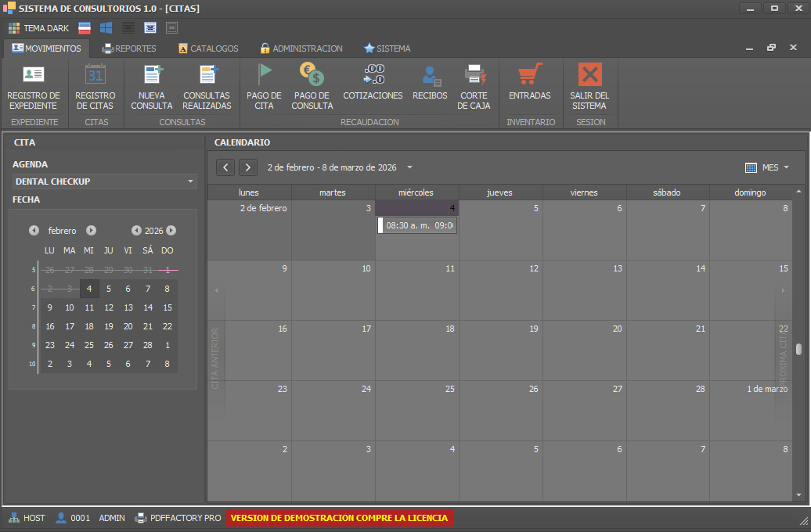The image size is (811, 532).
Task: Open the MES view dropdown
Action: [x=766, y=167]
